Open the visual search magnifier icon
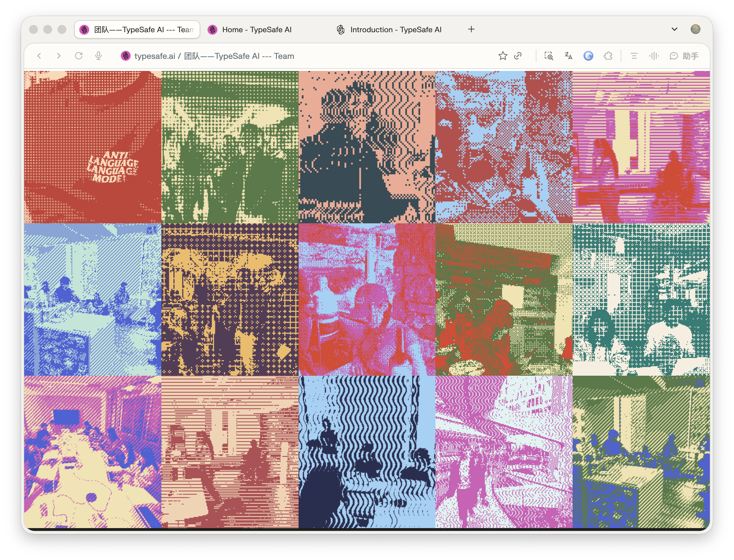 549,56
